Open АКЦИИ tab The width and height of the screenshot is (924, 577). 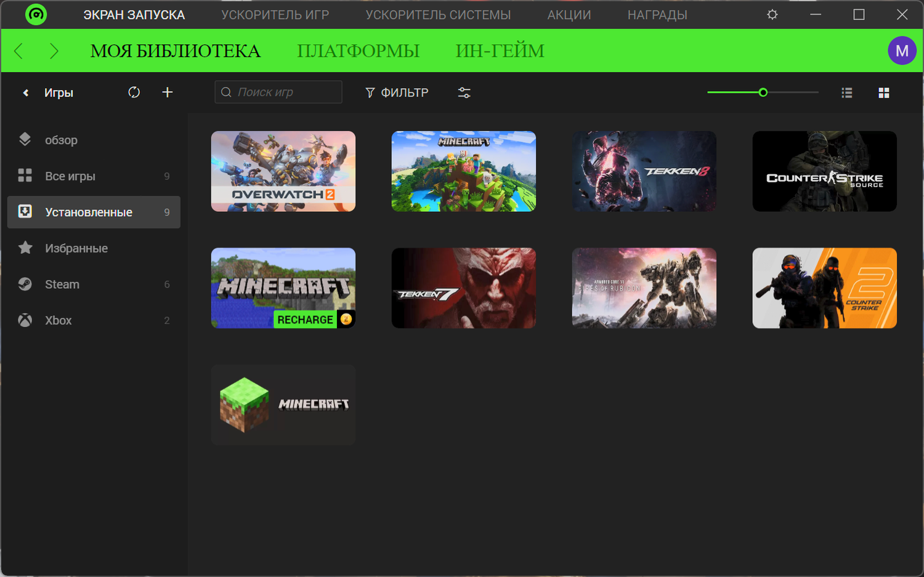(569, 15)
